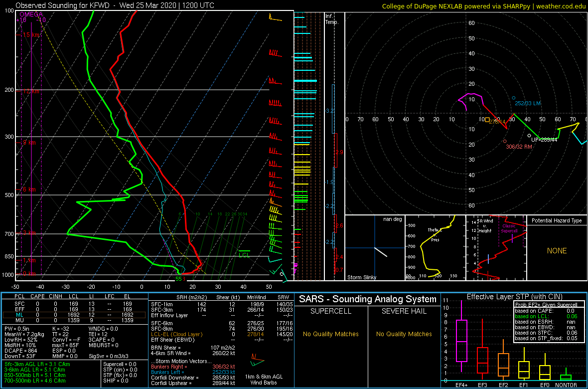
Task: Click the 850 pressure level label
Action: [8, 256]
